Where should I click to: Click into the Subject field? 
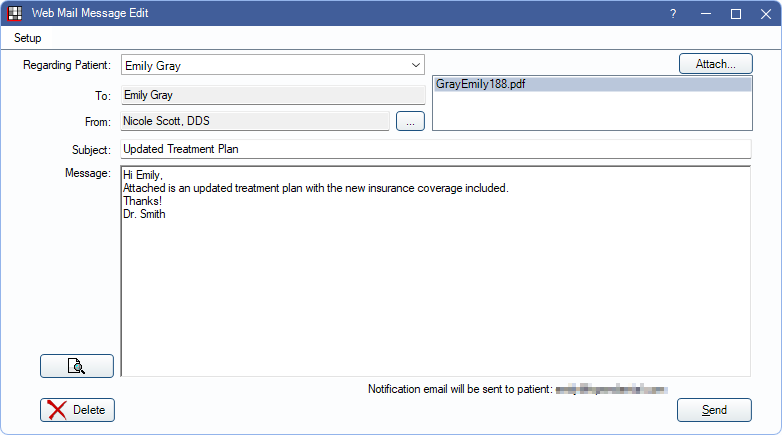click(x=434, y=149)
